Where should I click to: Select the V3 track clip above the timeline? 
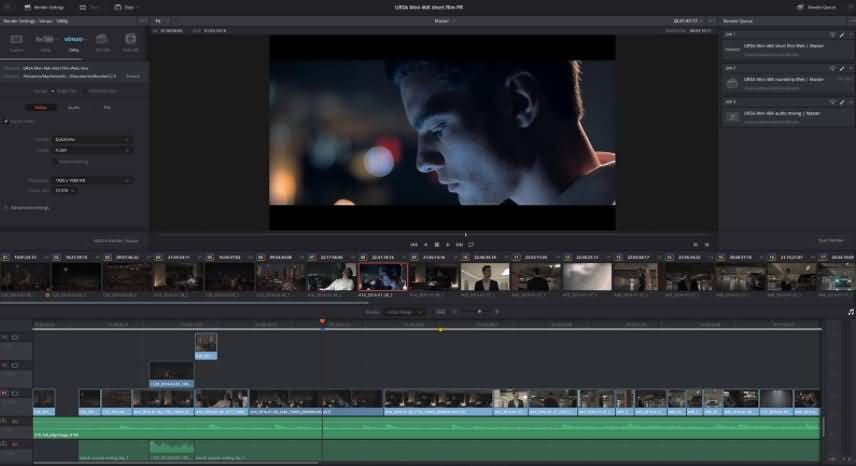tap(206, 346)
